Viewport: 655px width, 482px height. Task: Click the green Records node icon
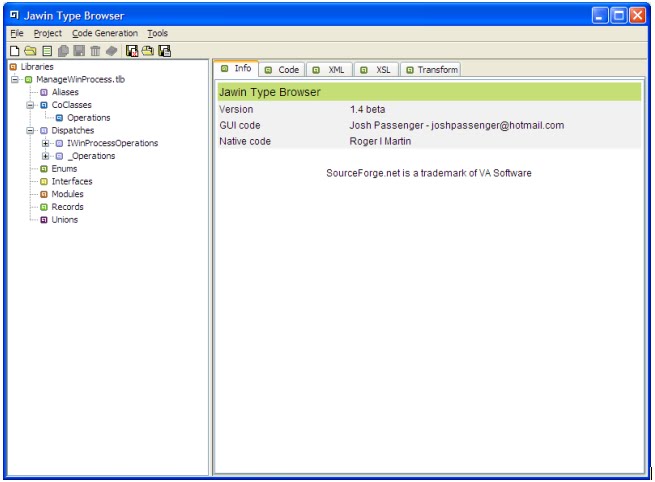[44, 207]
